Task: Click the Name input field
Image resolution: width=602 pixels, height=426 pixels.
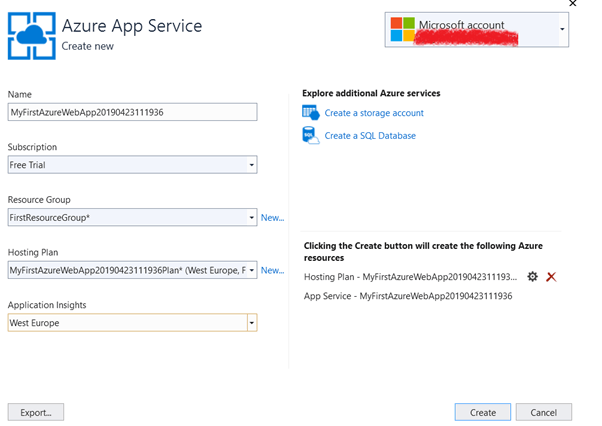Action: pos(132,112)
